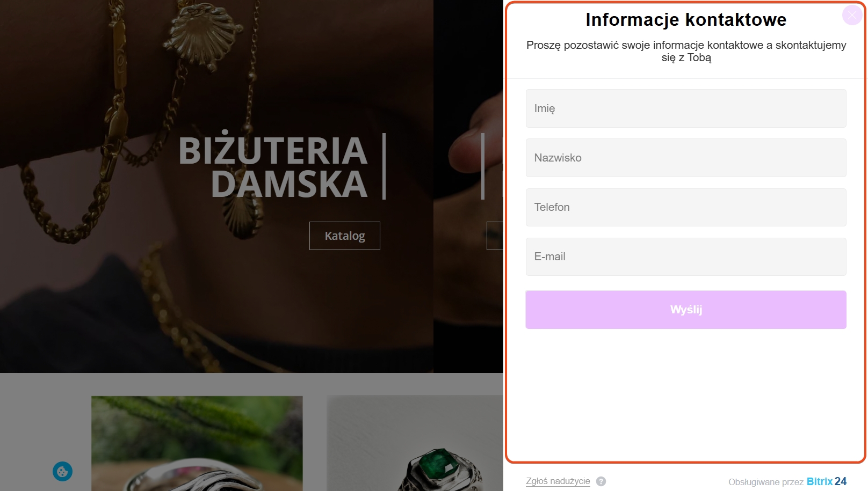Click the partially hidden second Katalog button

(x=495, y=236)
